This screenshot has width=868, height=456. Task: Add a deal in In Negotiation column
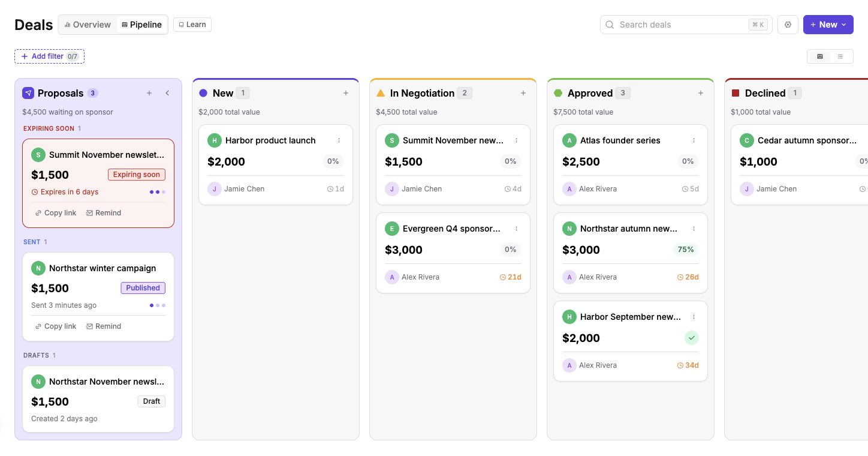(x=523, y=93)
